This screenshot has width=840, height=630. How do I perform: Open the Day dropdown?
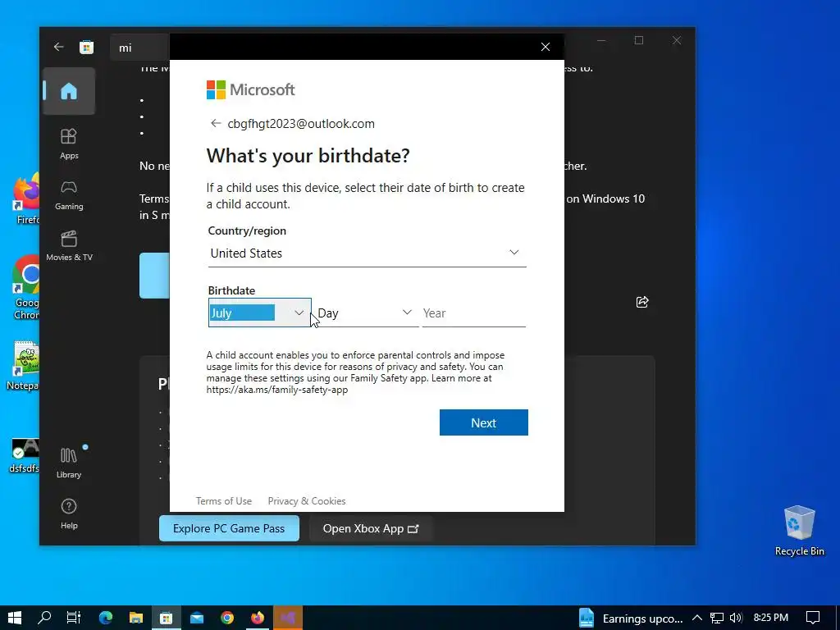click(367, 313)
